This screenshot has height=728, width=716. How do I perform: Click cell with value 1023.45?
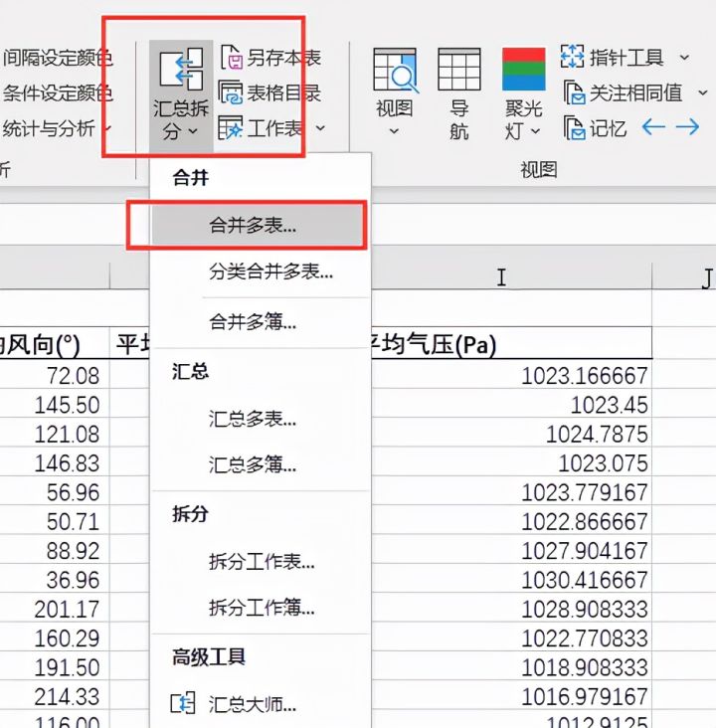pos(511,405)
